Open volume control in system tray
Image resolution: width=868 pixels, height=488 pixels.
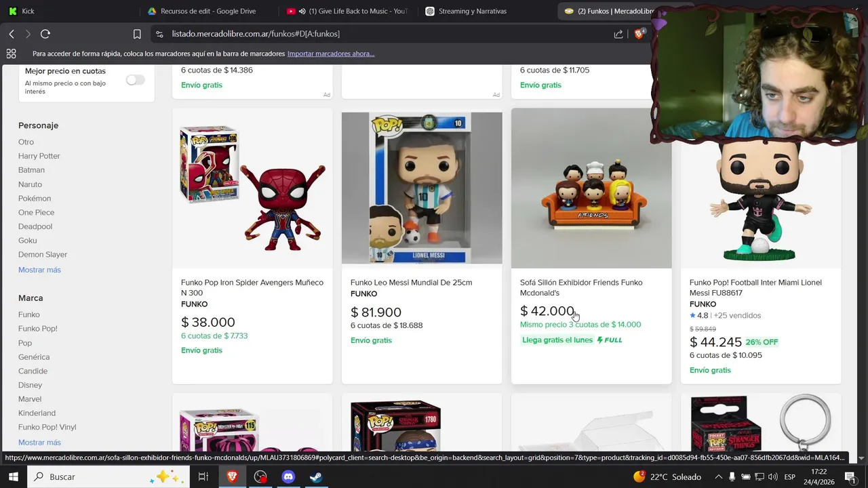(x=772, y=476)
